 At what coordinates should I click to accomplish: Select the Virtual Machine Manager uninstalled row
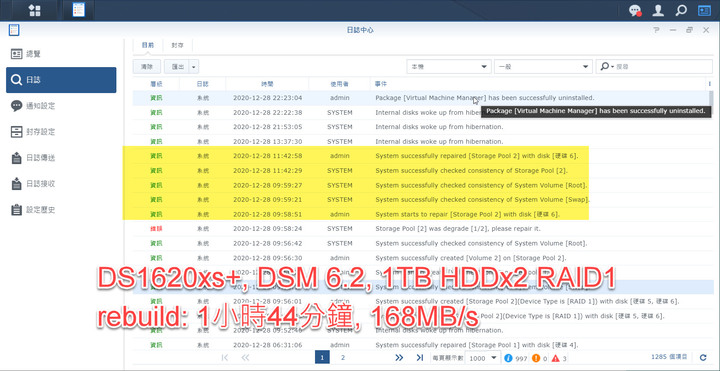coord(420,98)
